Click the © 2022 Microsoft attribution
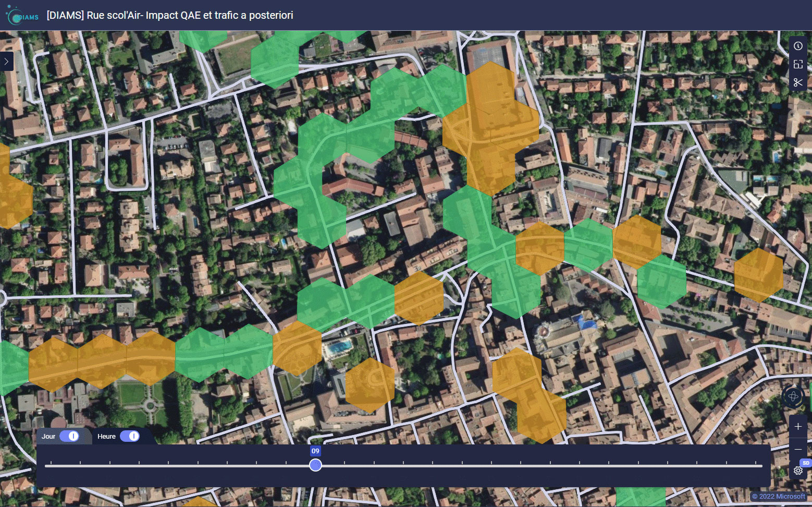Screen dimensions: 812x507 [779, 497]
